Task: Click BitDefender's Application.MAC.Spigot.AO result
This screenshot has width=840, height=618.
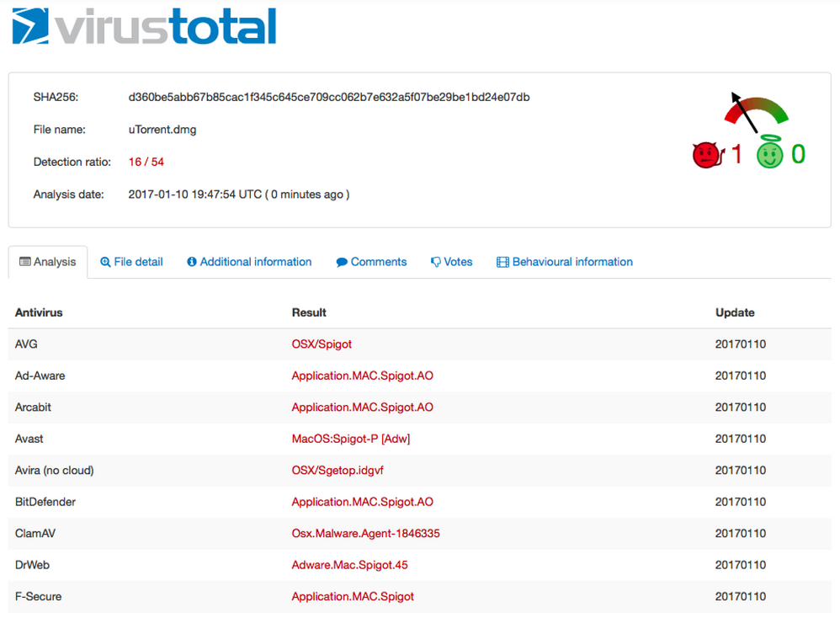Action: click(x=362, y=502)
